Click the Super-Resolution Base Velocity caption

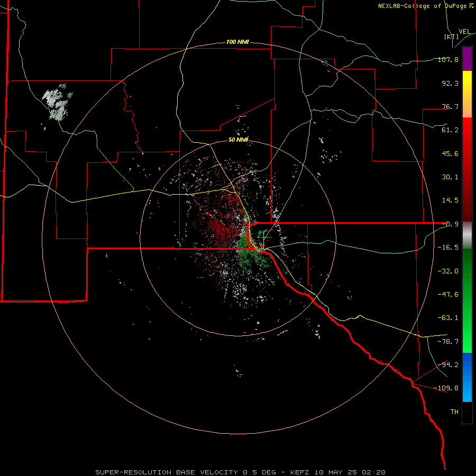[241, 472]
